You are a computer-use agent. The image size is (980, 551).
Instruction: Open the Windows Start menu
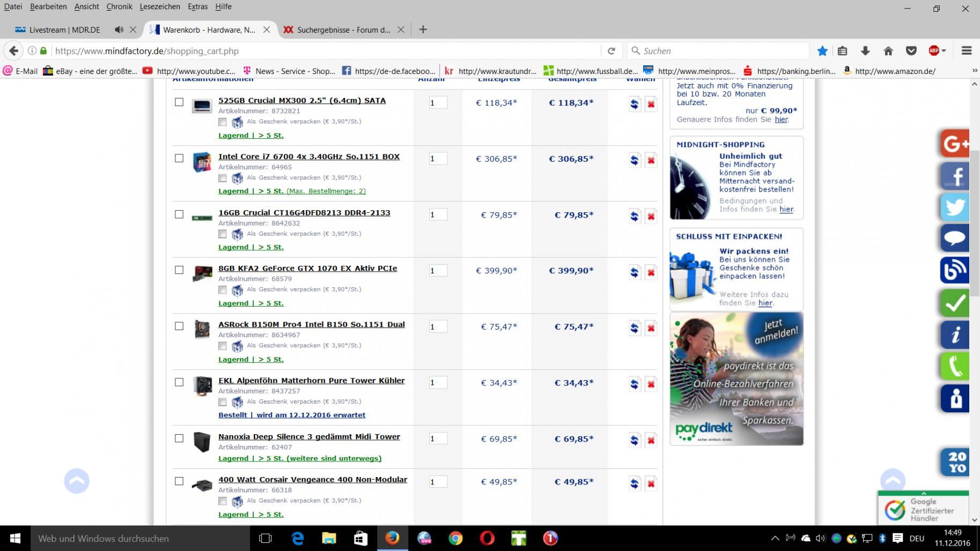coord(15,538)
